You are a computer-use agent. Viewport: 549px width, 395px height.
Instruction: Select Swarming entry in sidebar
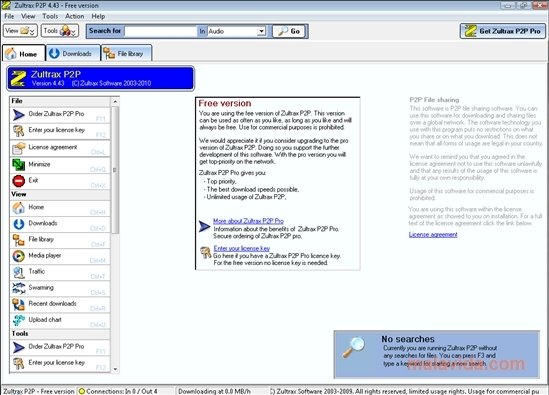point(60,288)
